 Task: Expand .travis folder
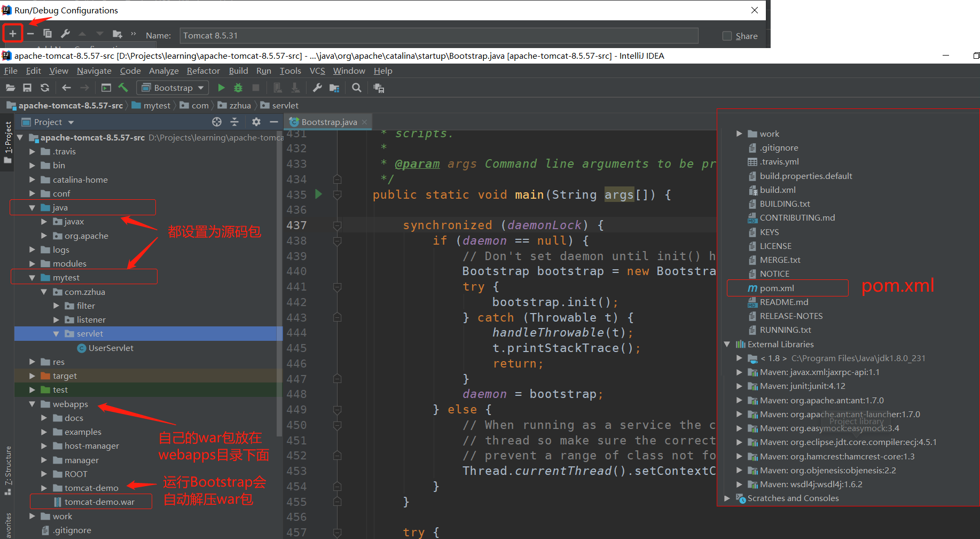32,152
